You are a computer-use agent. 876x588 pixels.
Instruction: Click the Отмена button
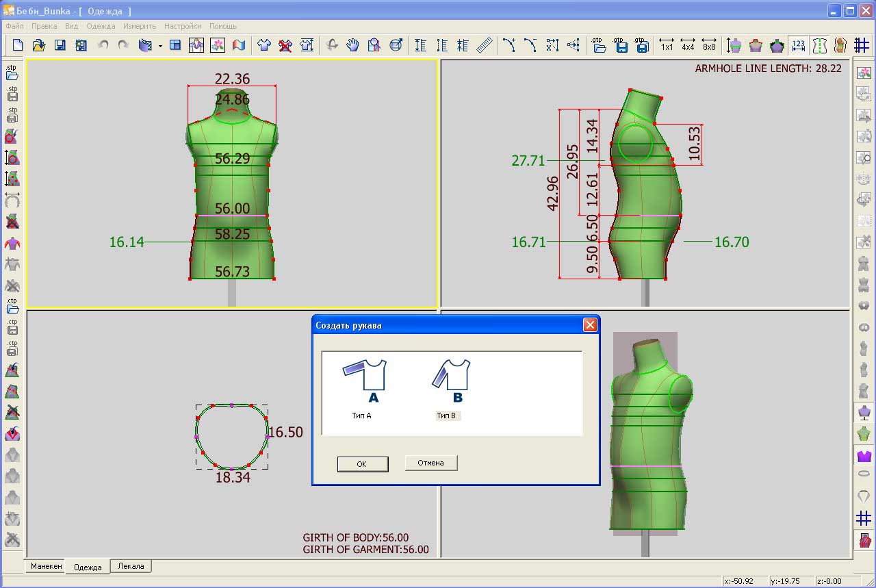click(x=430, y=463)
